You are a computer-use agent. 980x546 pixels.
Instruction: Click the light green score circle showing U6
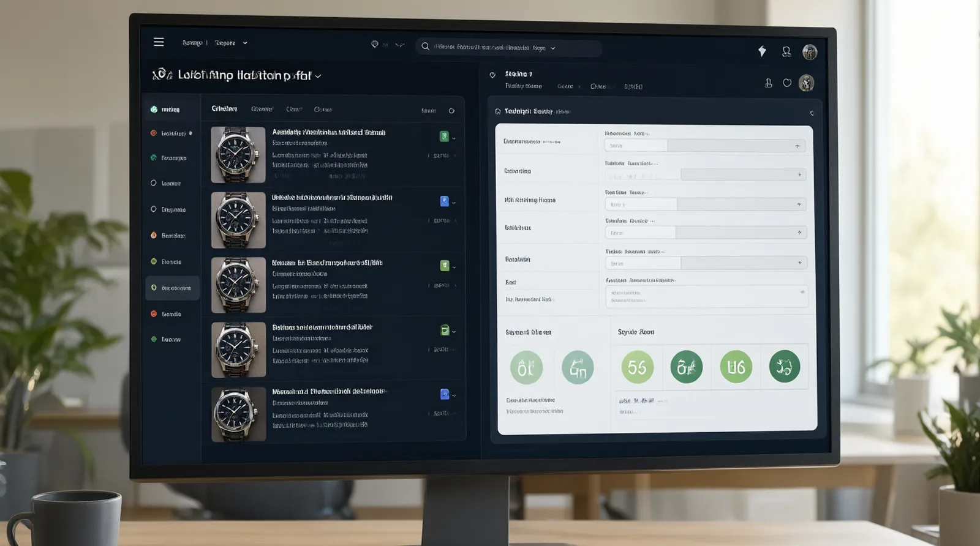[736, 367]
